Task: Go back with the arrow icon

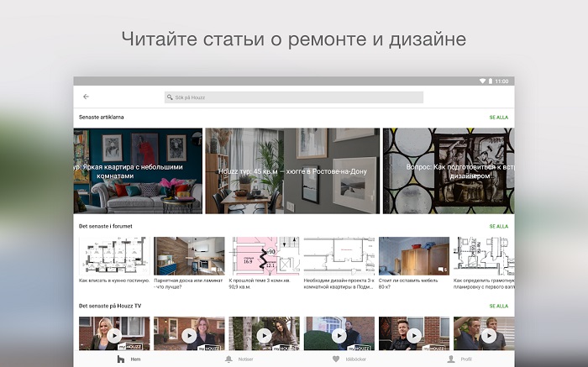Action: coord(86,97)
